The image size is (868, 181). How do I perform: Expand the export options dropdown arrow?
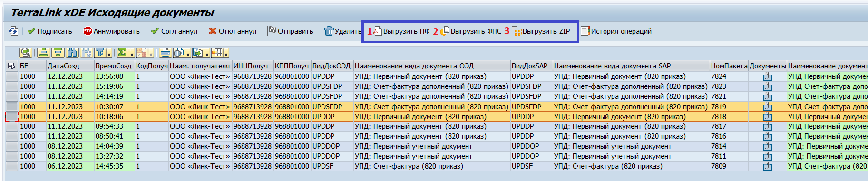[x=207, y=52]
